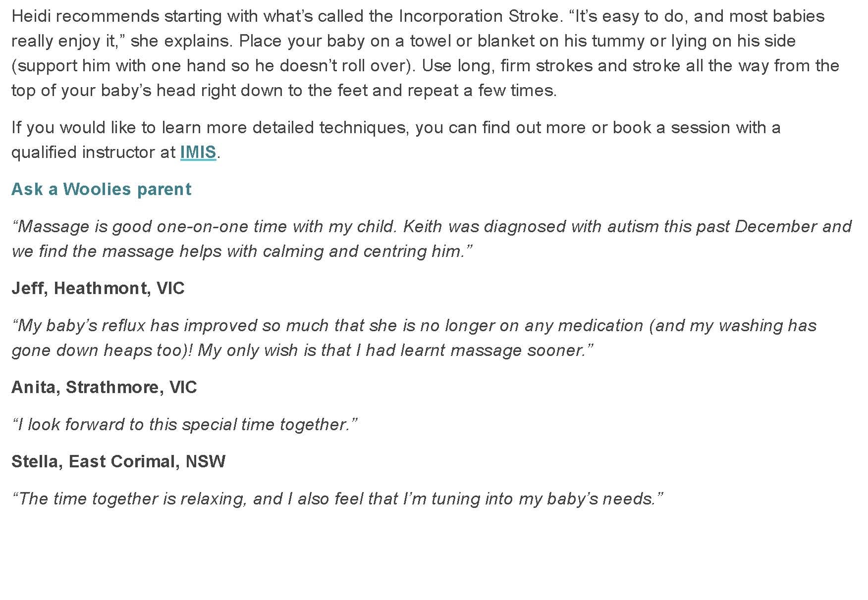Click the 'Ask a Woolies parent' heading
868x600 pixels.
pos(101,189)
